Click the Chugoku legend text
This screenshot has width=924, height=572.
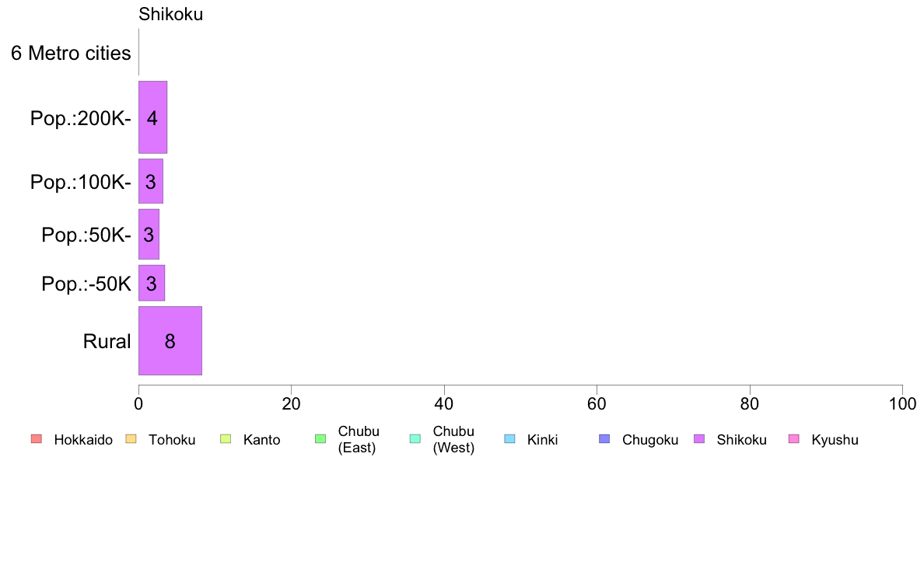(650, 440)
